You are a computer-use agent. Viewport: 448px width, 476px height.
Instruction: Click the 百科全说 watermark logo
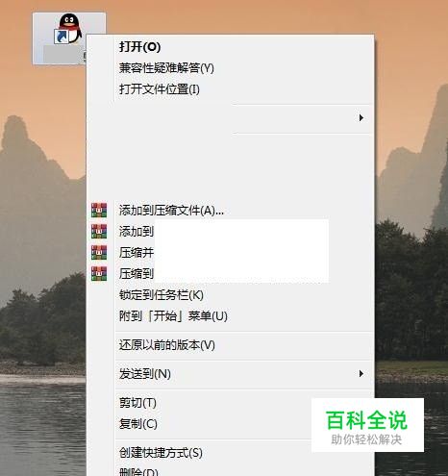click(x=367, y=425)
